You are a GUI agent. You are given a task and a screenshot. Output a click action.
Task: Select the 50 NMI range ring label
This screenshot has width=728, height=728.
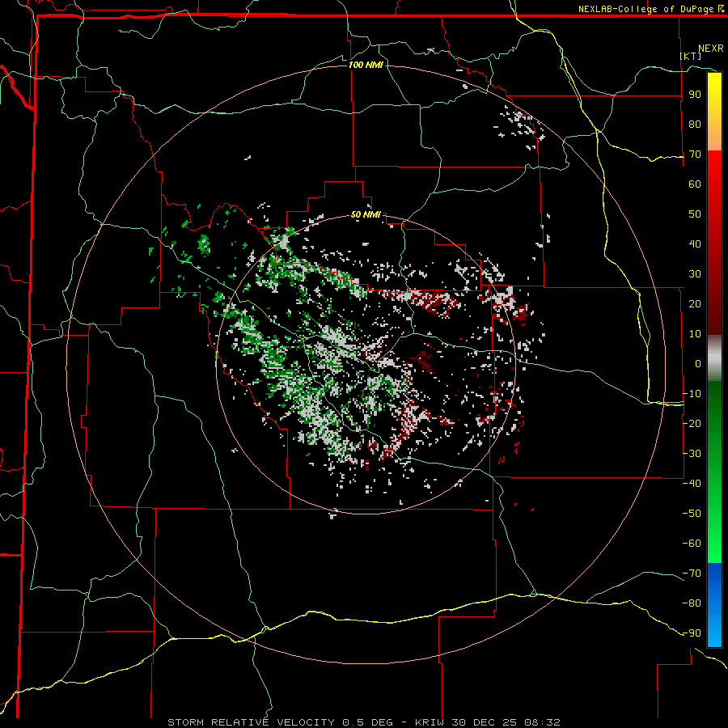pyautogui.click(x=366, y=214)
